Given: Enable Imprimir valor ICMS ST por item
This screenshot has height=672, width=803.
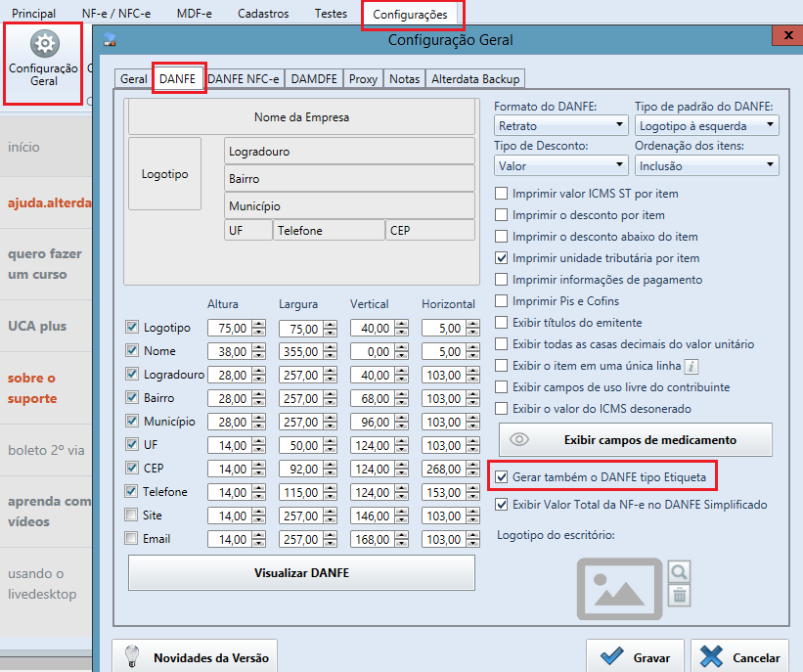Looking at the screenshot, I should point(502,193).
